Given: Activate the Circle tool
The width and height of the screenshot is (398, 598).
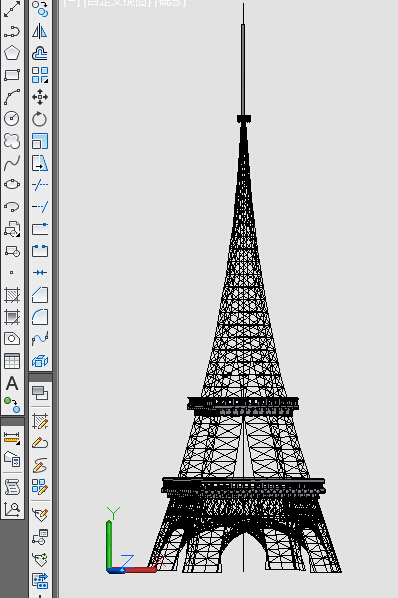Looking at the screenshot, I should tap(12, 119).
